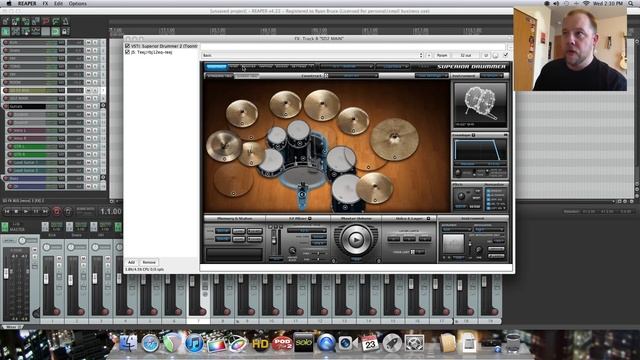This screenshot has height=360, width=640.
Task: Click the plus button beside preset box
Action: pyautogui.click(x=429, y=55)
